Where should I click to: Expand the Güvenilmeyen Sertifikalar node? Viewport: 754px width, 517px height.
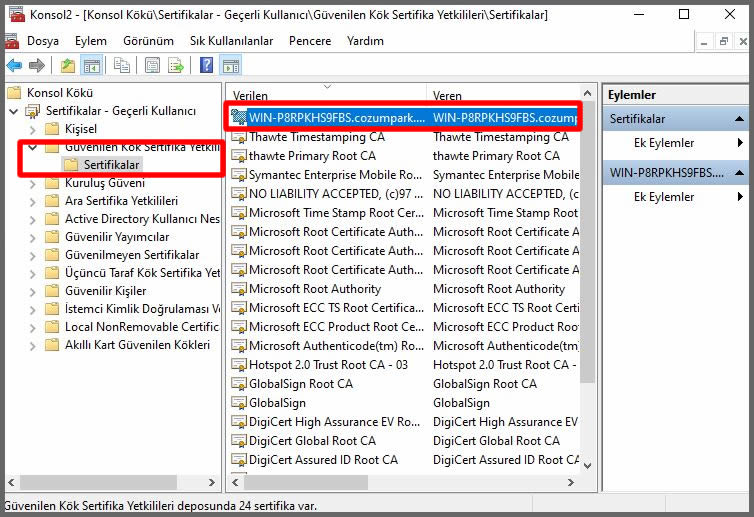coord(32,255)
